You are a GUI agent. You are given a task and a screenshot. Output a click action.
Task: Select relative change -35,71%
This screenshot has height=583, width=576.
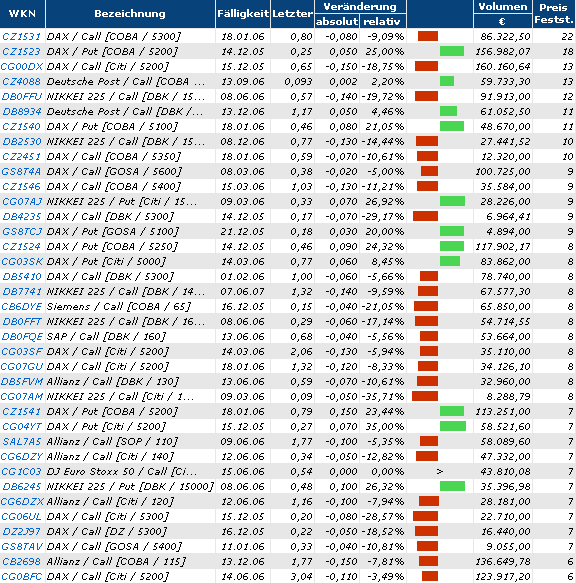383,396
